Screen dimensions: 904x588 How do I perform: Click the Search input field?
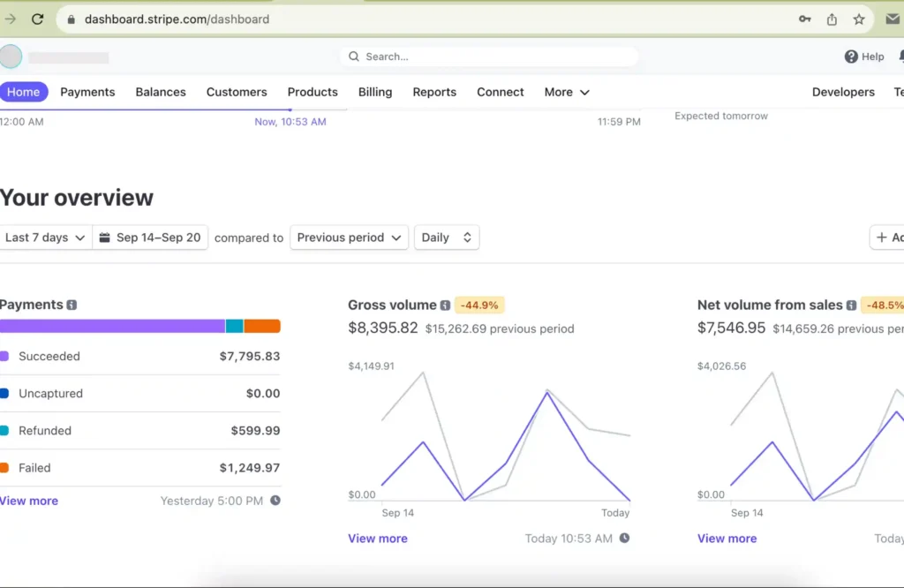tap(489, 57)
